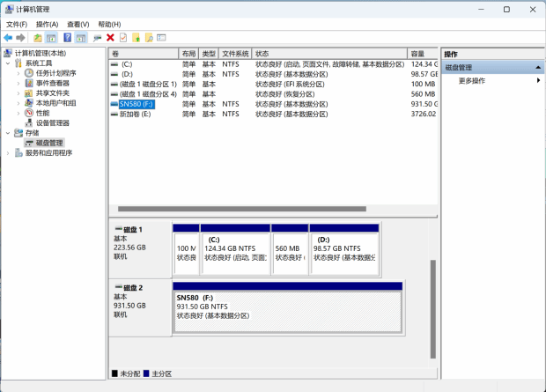Click the 系统工具 tools icon
The image size is (546, 392).
pos(18,63)
